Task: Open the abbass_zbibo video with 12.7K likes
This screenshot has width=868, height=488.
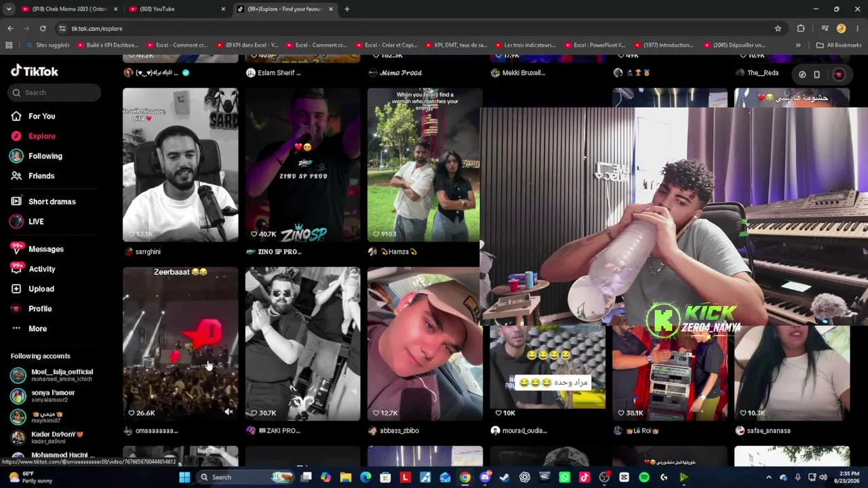Action: click(425, 344)
